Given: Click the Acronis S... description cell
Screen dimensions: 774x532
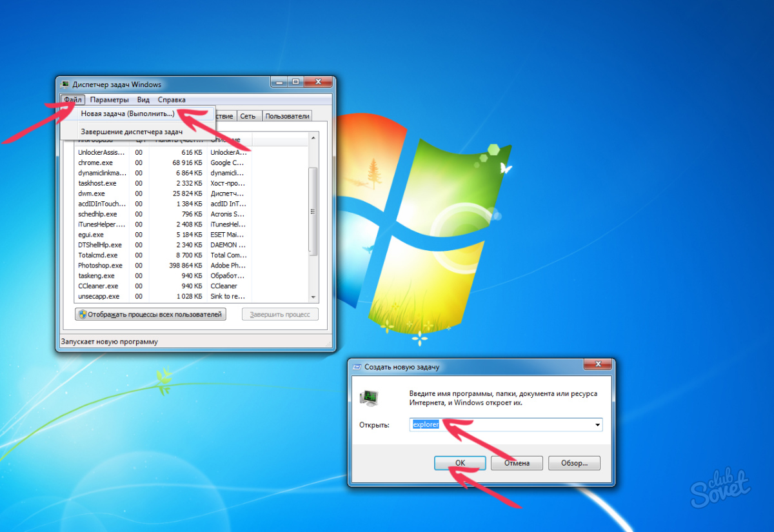Looking at the screenshot, I should click(228, 214).
